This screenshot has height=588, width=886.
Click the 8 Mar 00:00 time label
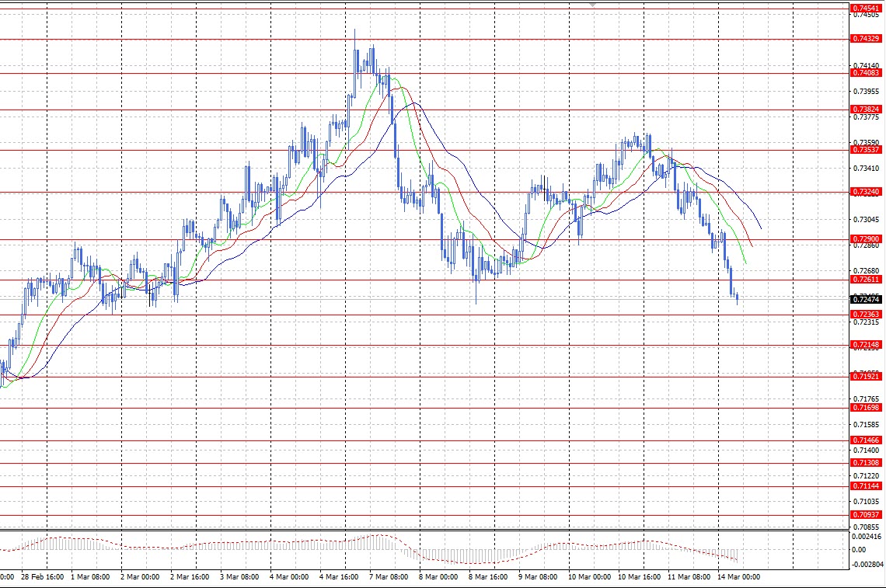click(x=438, y=577)
